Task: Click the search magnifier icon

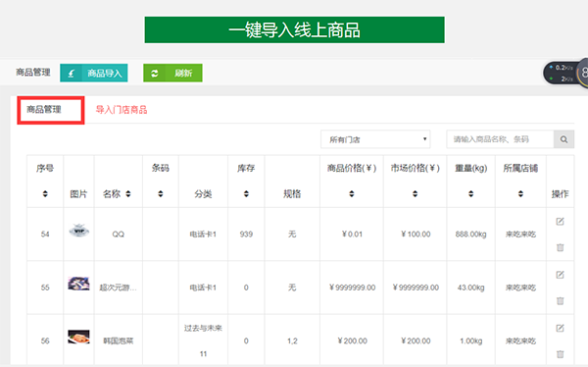Action: 563,139
